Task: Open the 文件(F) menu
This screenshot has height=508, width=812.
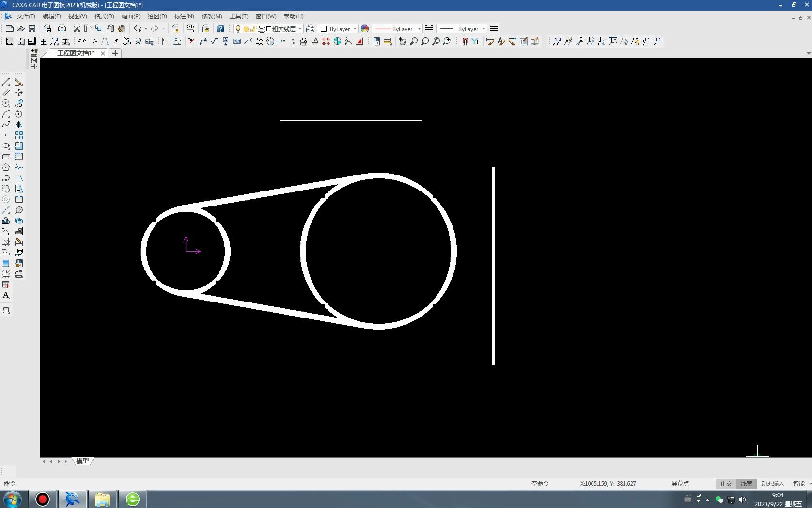Action: point(26,16)
